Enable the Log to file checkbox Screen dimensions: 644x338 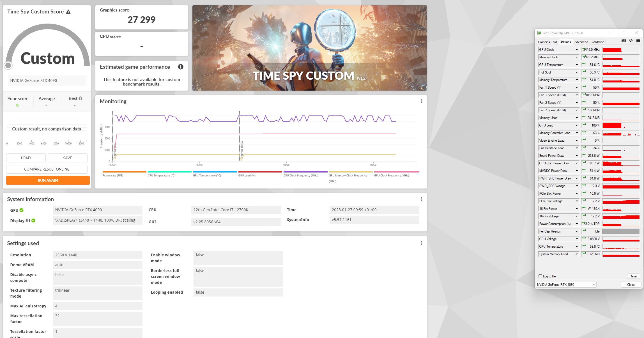540,276
